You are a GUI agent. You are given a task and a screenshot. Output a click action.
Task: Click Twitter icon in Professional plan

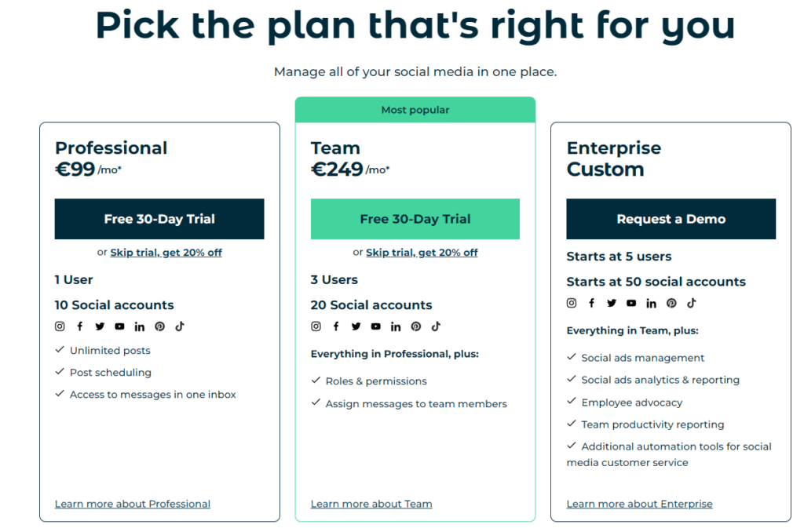[x=100, y=326]
